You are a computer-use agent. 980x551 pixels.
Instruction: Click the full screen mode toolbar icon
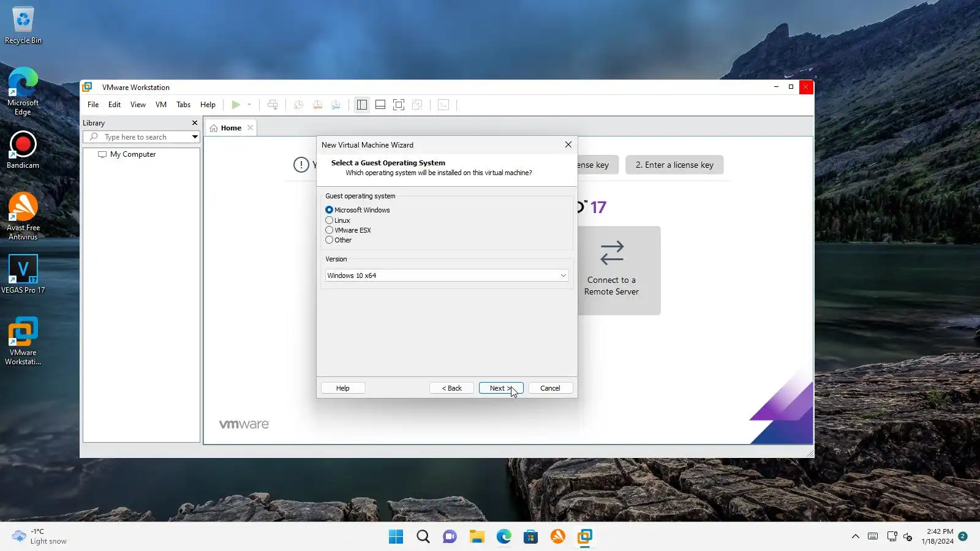399,105
